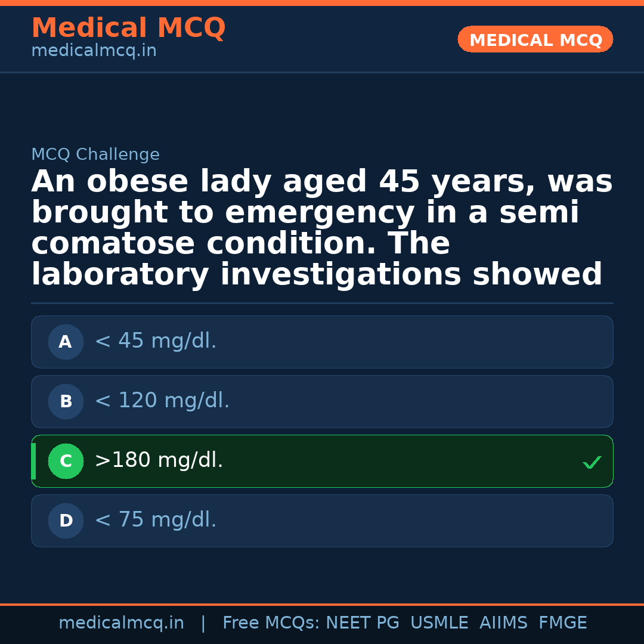This screenshot has width=644, height=644.
Task: Click the MCQ Challenge label
Action: click(x=95, y=155)
